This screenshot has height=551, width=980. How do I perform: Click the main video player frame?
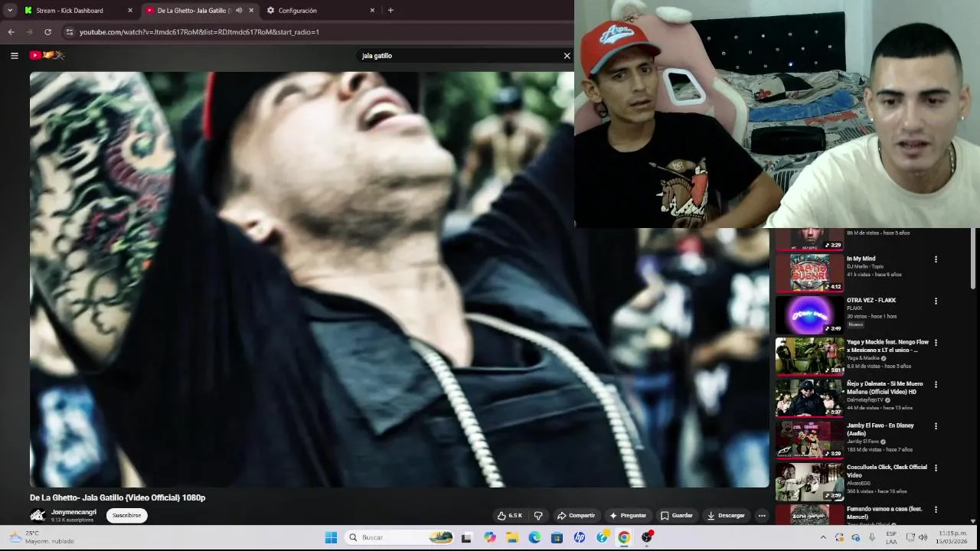pos(399,279)
